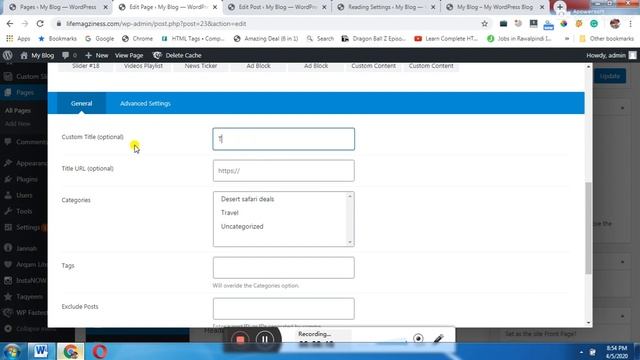
Task: Expand the hidden bookmarks chevron
Action: click(567, 39)
